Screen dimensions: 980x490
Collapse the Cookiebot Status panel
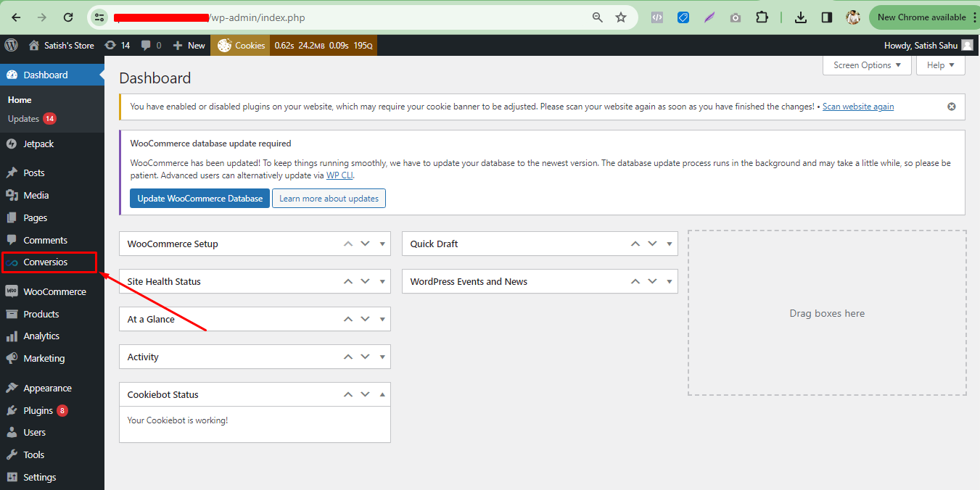pos(382,395)
